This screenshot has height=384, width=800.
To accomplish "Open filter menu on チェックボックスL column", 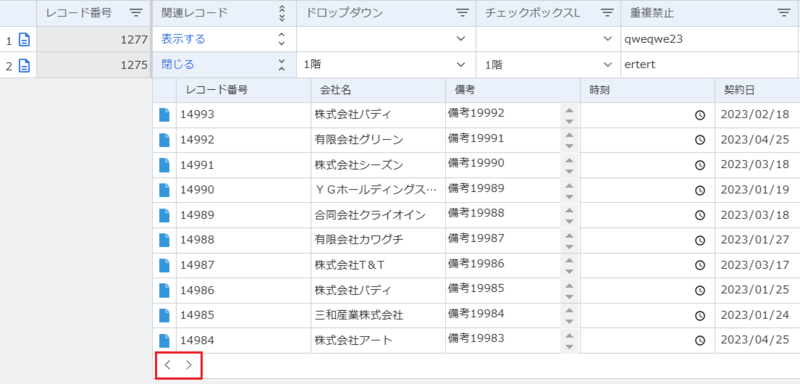I will click(x=607, y=13).
